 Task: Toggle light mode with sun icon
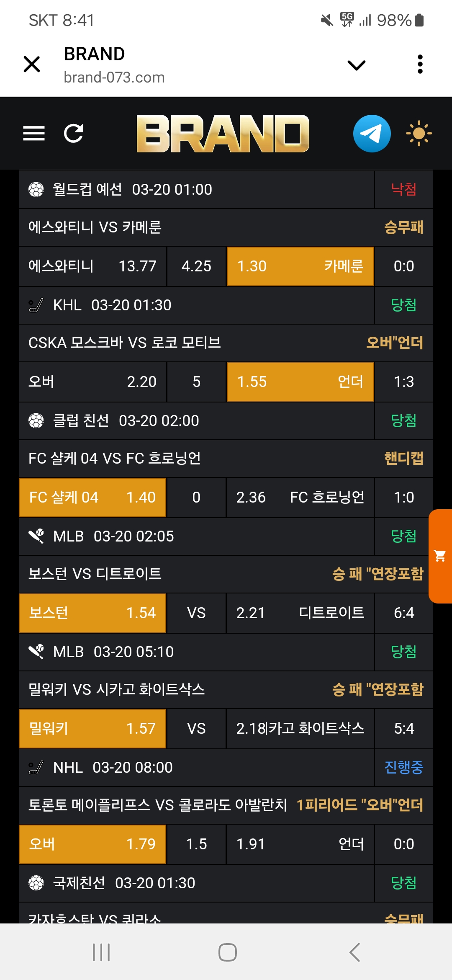pos(419,134)
